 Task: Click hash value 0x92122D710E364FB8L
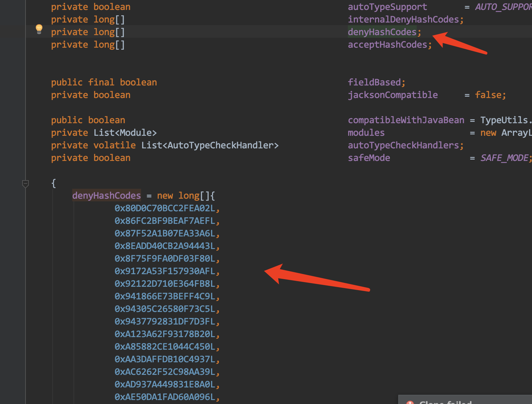tap(165, 284)
